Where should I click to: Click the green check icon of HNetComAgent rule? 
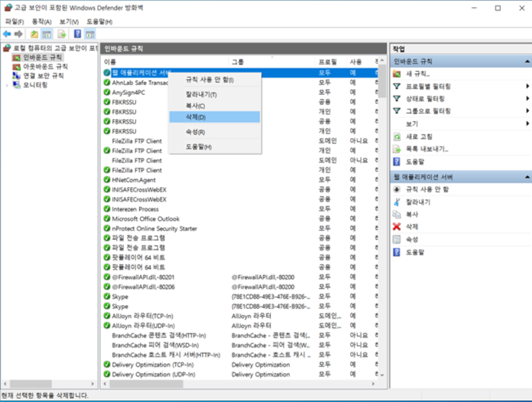click(x=107, y=179)
